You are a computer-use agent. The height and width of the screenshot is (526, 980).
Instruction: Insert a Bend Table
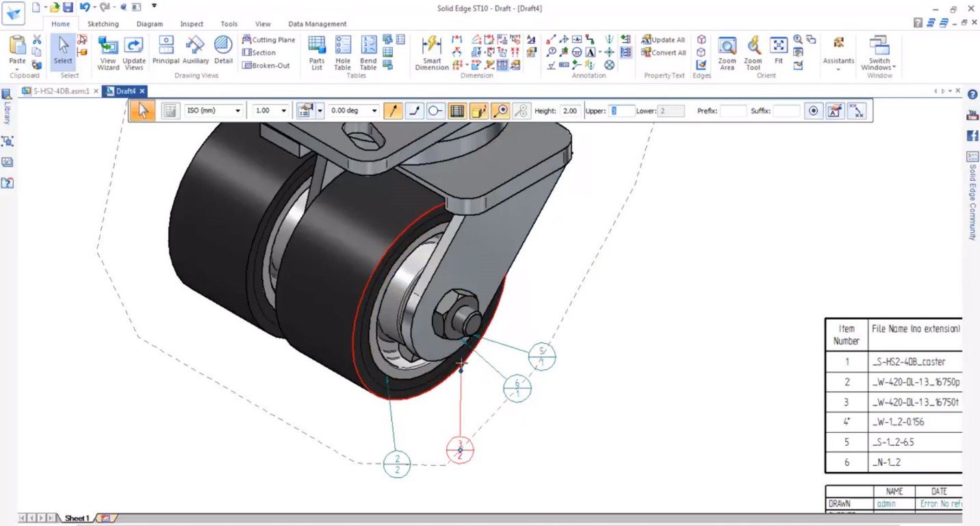(368, 53)
